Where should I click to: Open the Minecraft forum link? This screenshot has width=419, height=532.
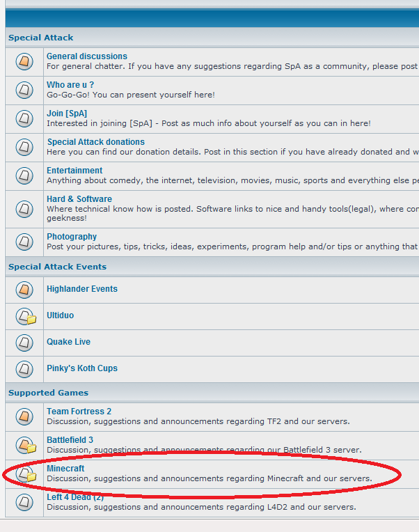coord(65,468)
